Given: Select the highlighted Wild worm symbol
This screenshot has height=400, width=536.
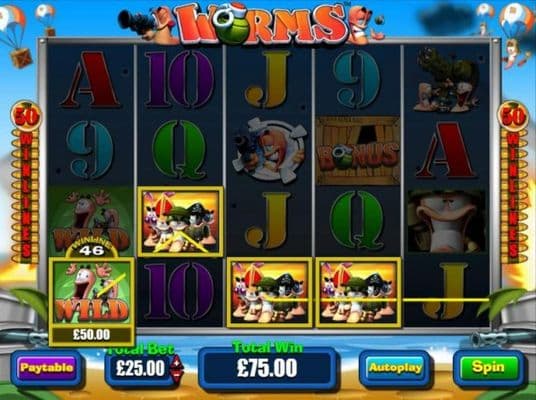Looking at the screenshot, I should pos(92,292).
